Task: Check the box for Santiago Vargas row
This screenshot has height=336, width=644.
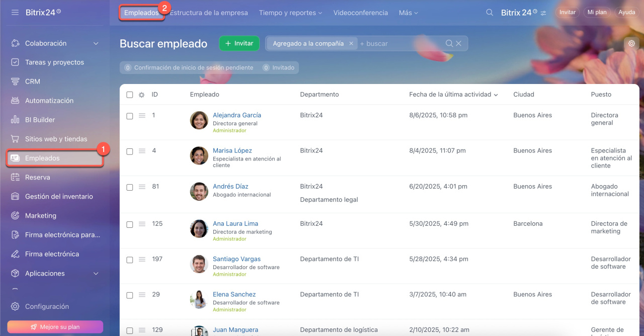Action: [129, 260]
